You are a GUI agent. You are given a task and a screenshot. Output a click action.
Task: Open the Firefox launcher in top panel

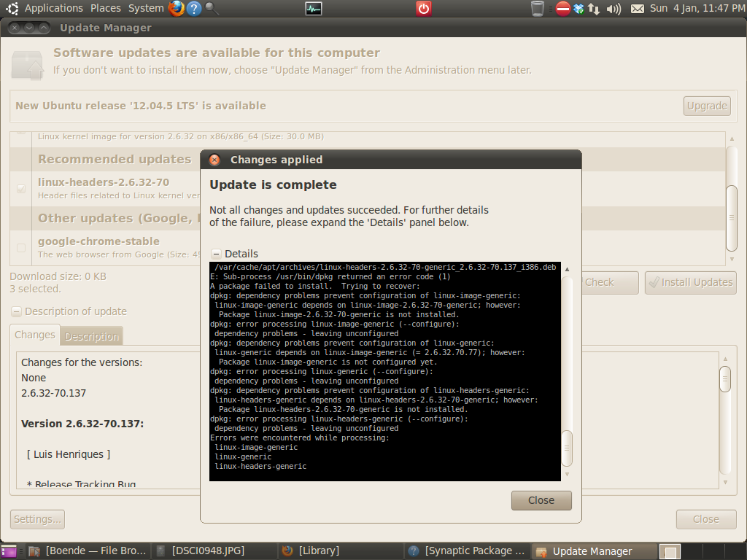(177, 8)
